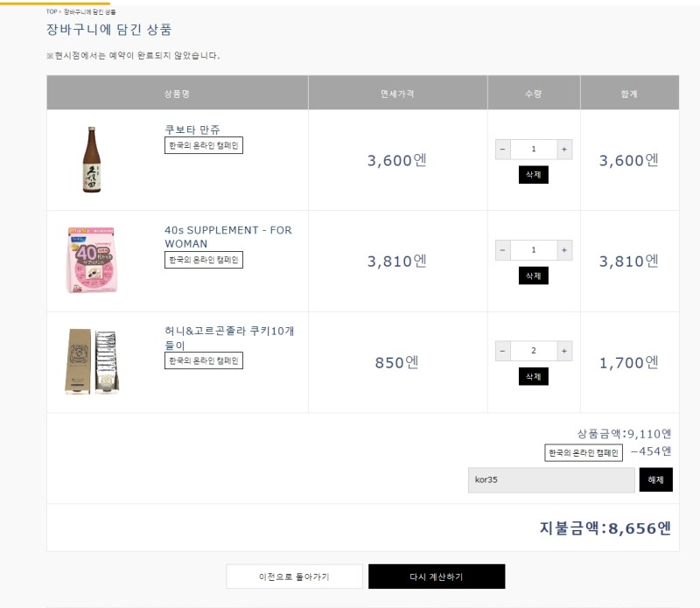This screenshot has width=700, height=608.
Task: Delete the cookie item using 삭제 button
Action: [x=534, y=377]
